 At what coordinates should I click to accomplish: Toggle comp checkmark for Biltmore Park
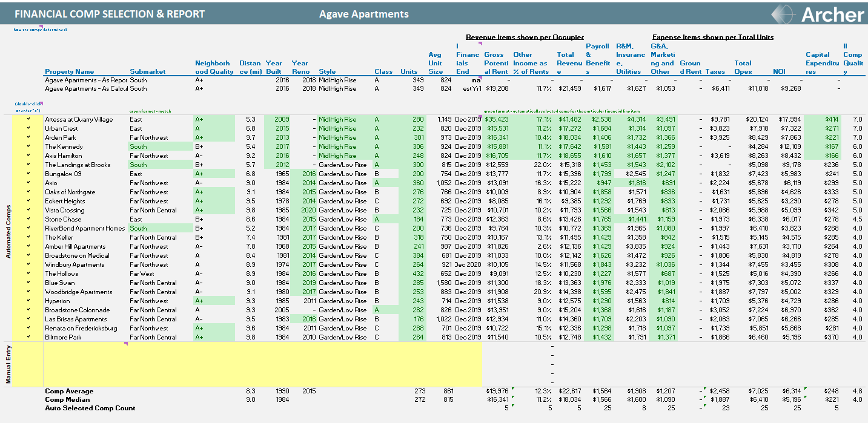pos(28,337)
